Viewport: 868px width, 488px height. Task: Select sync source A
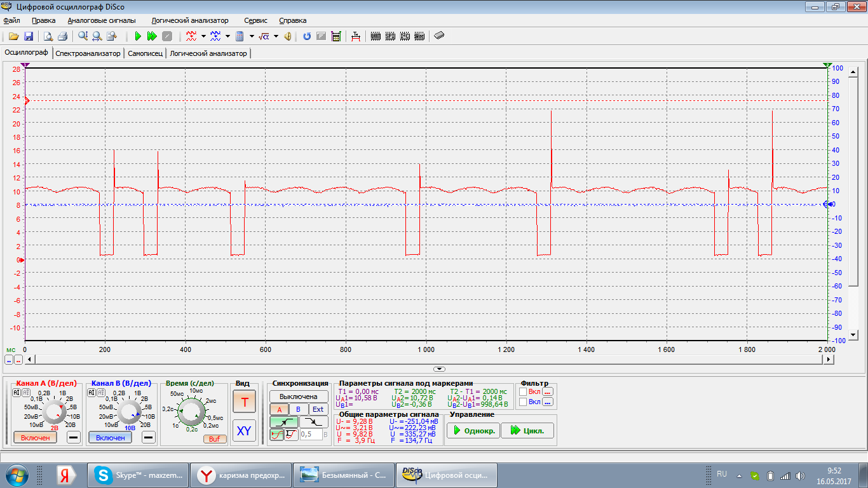coord(279,409)
